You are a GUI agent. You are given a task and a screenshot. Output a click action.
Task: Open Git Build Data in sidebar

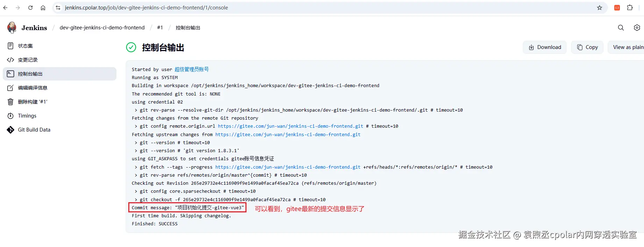(x=59, y=130)
